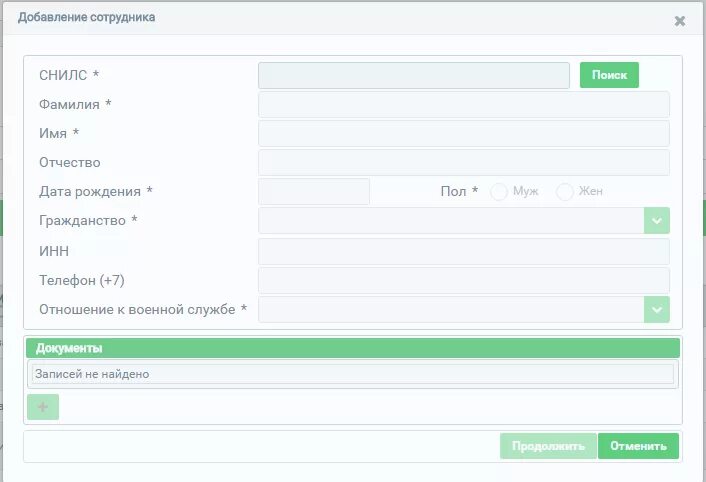The image size is (706, 482).
Task: Select the Муж radio button
Action: (x=499, y=192)
